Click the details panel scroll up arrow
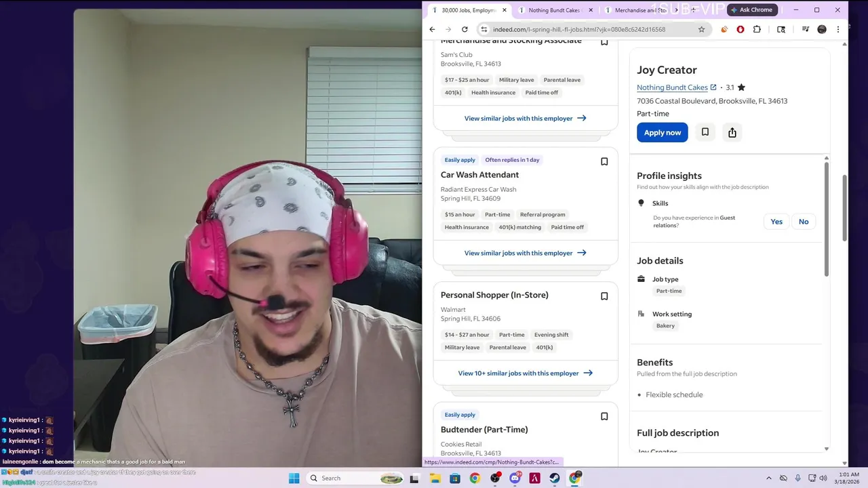Viewport: 868px width, 488px height. pyautogui.click(x=826, y=158)
